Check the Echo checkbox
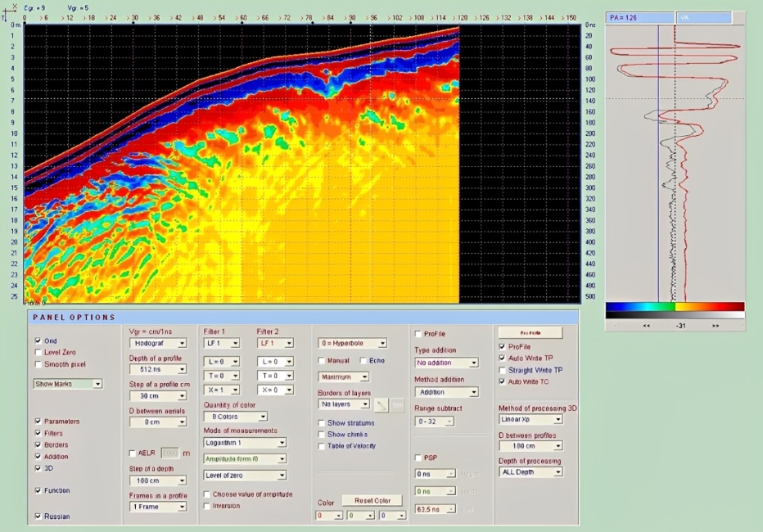 pyautogui.click(x=363, y=361)
